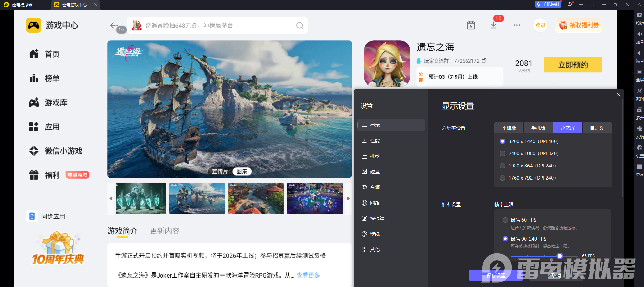Image resolution: width=644 pixels, height=287 pixels.
Task: Click 领取福利券 coupon button
Action: [x=578, y=25]
